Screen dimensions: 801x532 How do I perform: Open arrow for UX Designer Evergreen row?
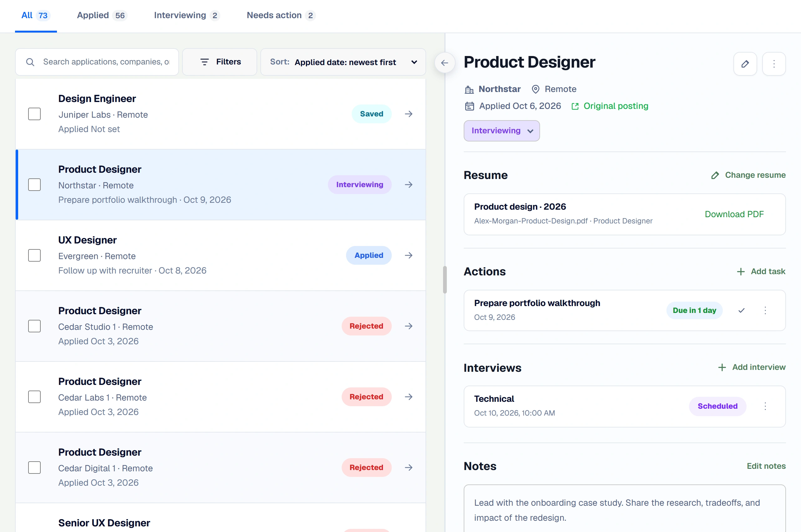tap(408, 255)
